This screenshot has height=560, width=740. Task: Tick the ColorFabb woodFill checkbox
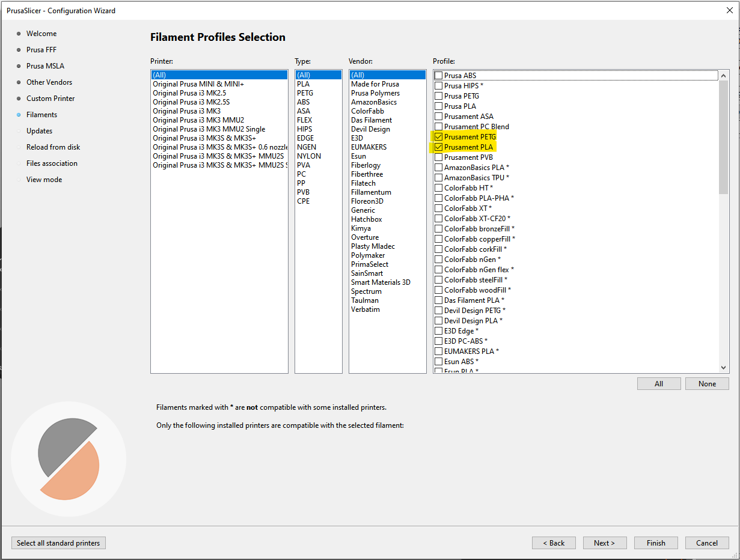439,290
